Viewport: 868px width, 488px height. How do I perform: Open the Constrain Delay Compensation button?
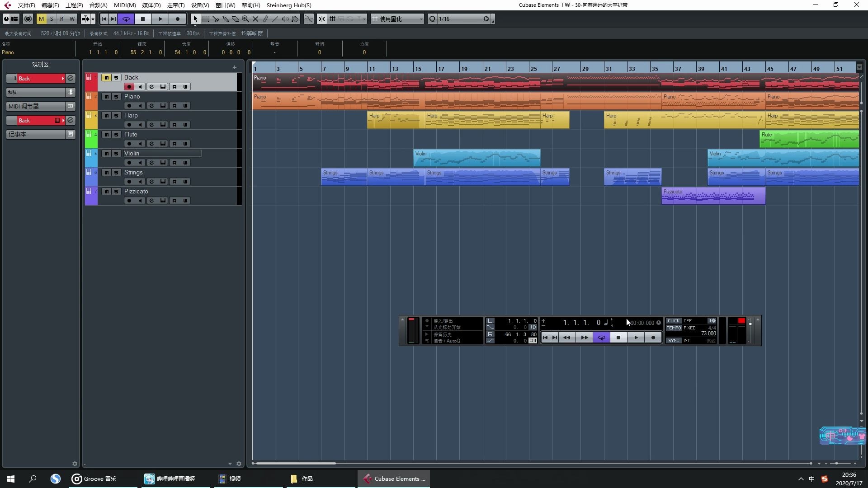(x=28, y=19)
